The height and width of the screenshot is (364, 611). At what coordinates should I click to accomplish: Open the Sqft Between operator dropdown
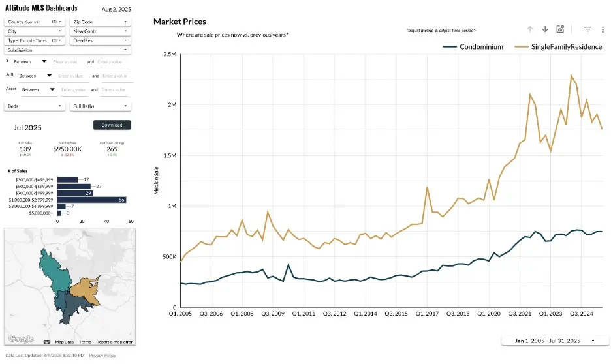pos(35,76)
